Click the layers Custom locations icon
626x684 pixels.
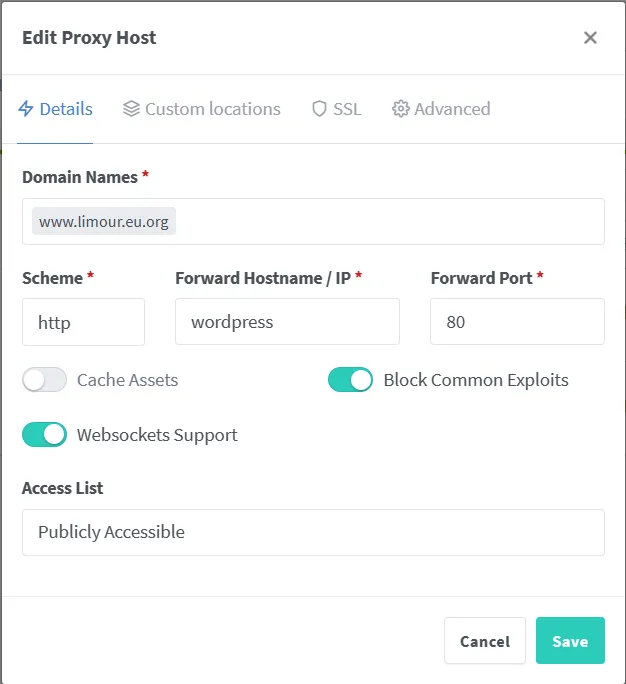pyautogui.click(x=131, y=109)
